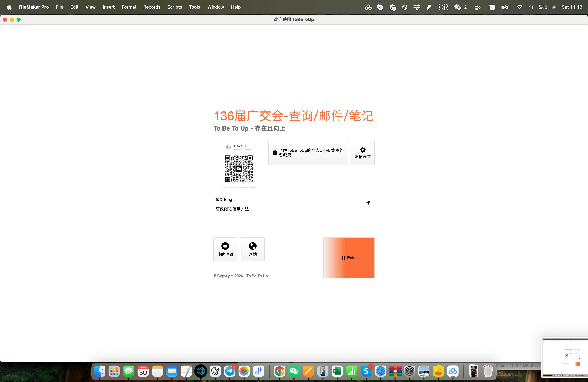Click the blog navigation arrow icon
This screenshot has height=382, width=588.
pyautogui.click(x=368, y=202)
